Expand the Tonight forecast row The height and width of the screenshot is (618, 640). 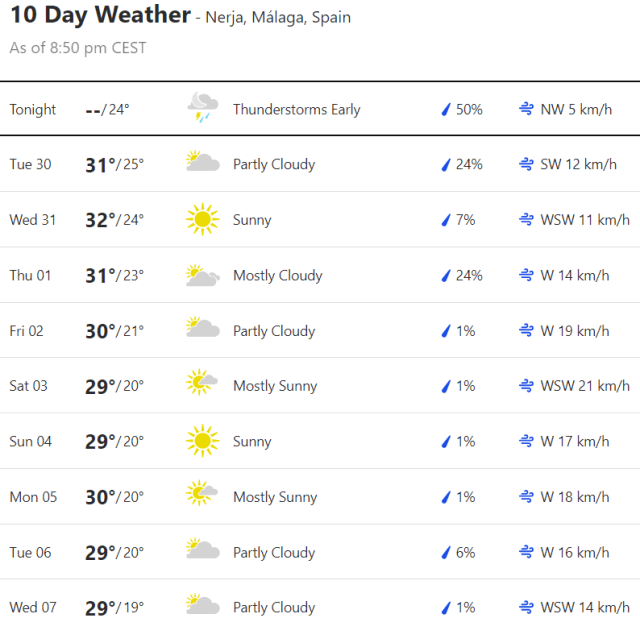tap(320, 109)
